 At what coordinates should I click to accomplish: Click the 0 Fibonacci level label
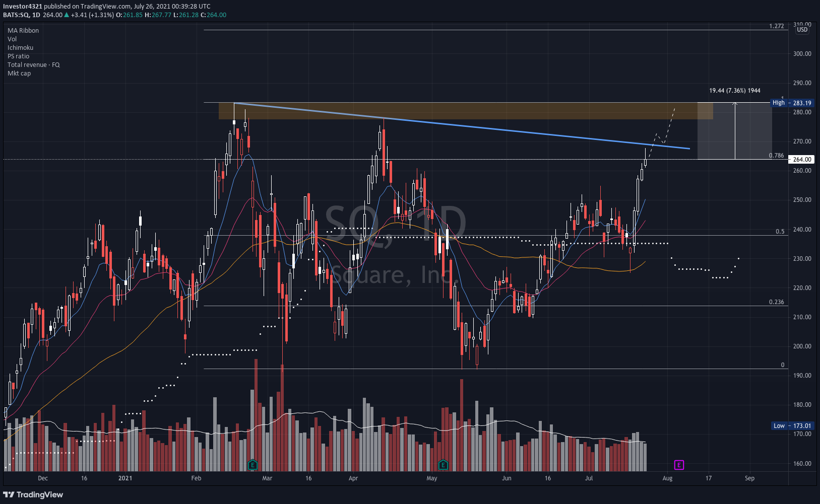[x=783, y=365]
